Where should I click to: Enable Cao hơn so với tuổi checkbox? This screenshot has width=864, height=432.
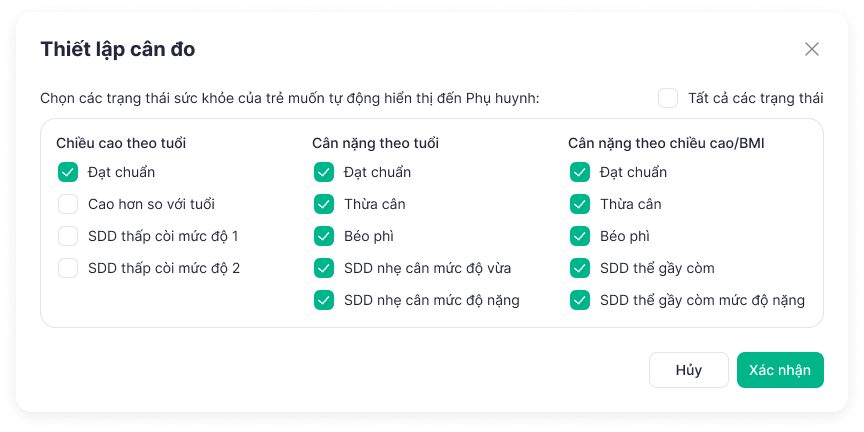coord(68,204)
